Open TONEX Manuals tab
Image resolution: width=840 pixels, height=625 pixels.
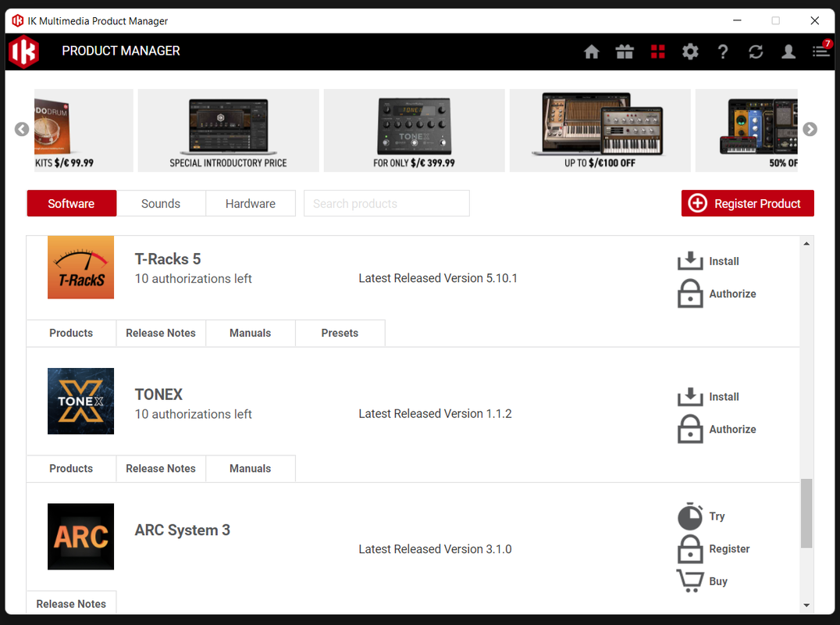[x=250, y=469]
